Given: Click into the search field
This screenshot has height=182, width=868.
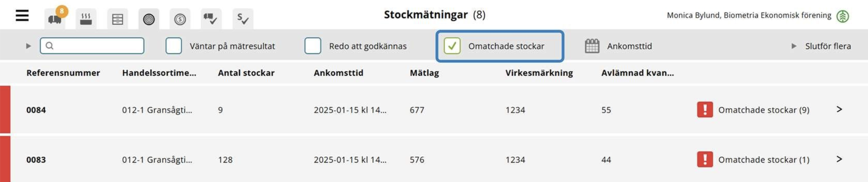Looking at the screenshot, I should click(x=92, y=46).
